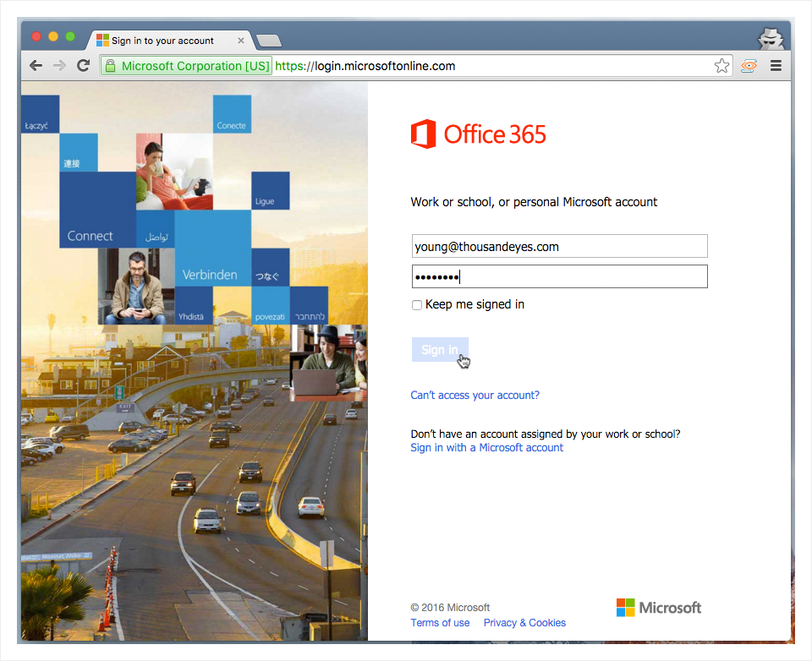
Task: Open Can't access your account link
Action: 475,396
